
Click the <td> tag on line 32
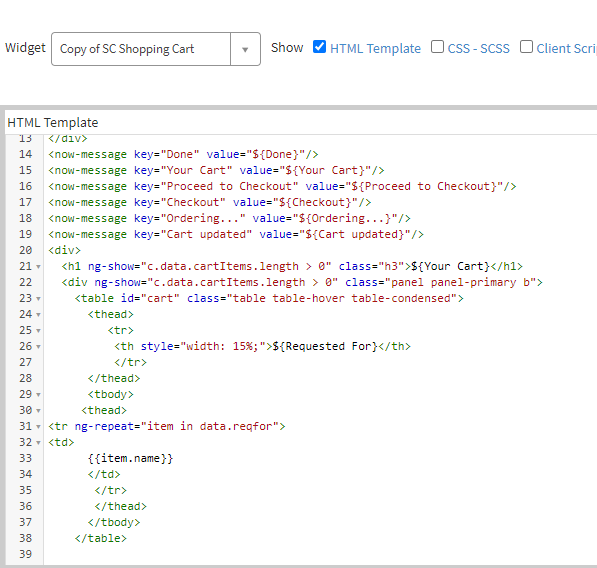tap(61, 442)
